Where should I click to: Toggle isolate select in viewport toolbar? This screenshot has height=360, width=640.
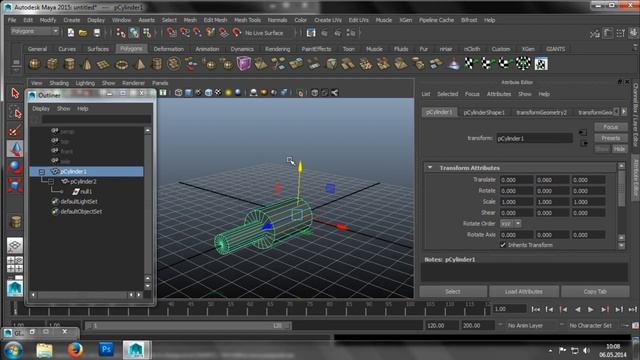[301, 93]
